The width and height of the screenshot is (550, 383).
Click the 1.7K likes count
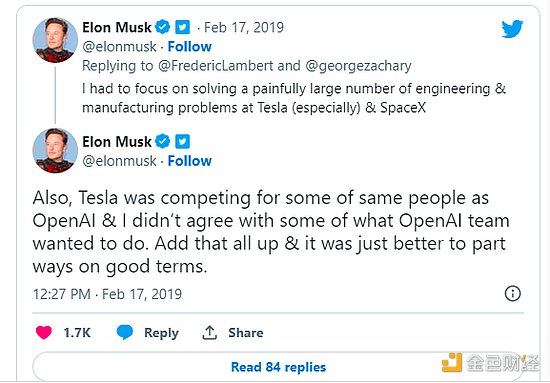coord(77,332)
